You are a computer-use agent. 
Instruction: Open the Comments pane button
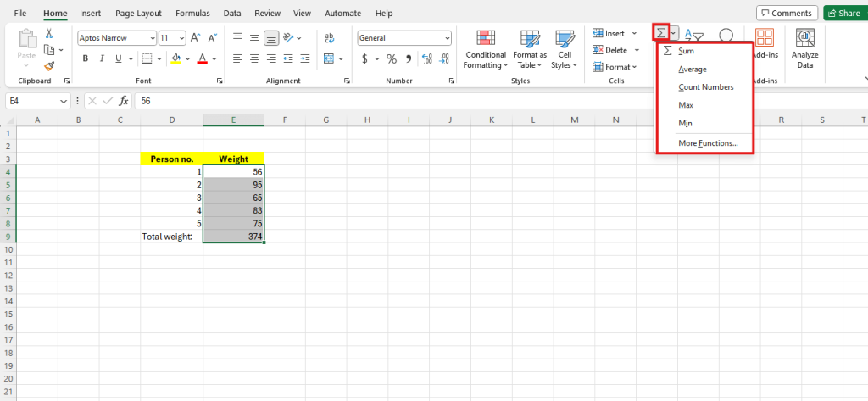coord(787,14)
